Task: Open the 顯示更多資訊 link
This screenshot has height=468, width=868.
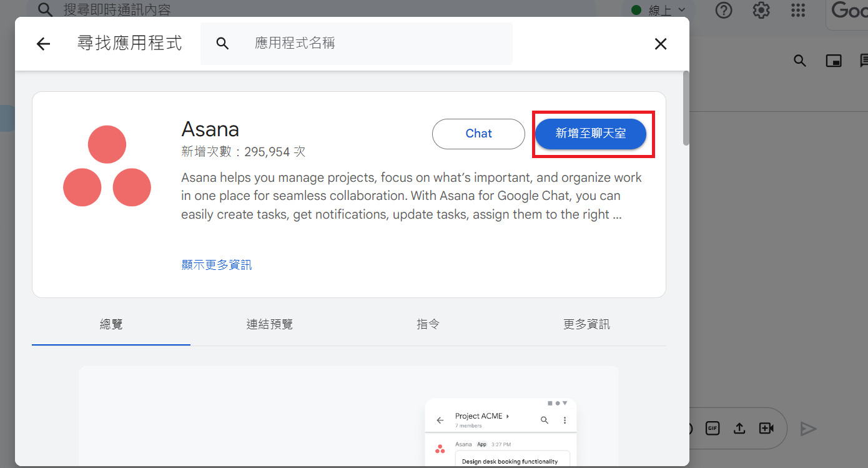Action: pyautogui.click(x=217, y=265)
